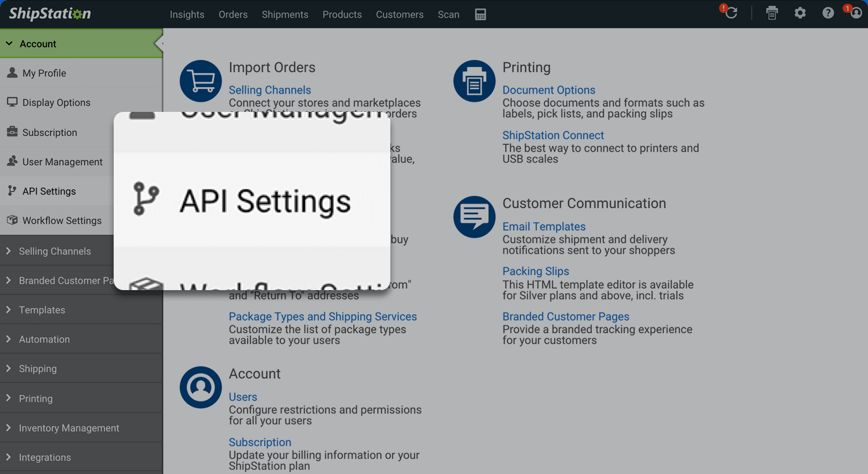Open the Selling Channels link under Import Orders
The width and height of the screenshot is (868, 474).
click(270, 90)
